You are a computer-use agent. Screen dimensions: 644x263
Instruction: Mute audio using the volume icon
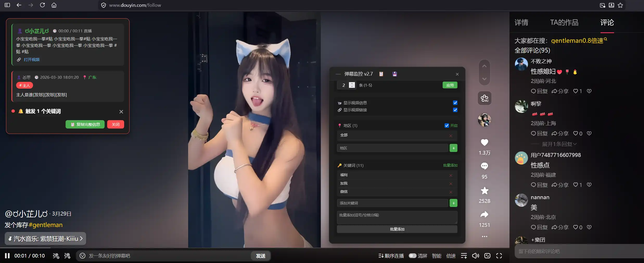click(x=475, y=256)
